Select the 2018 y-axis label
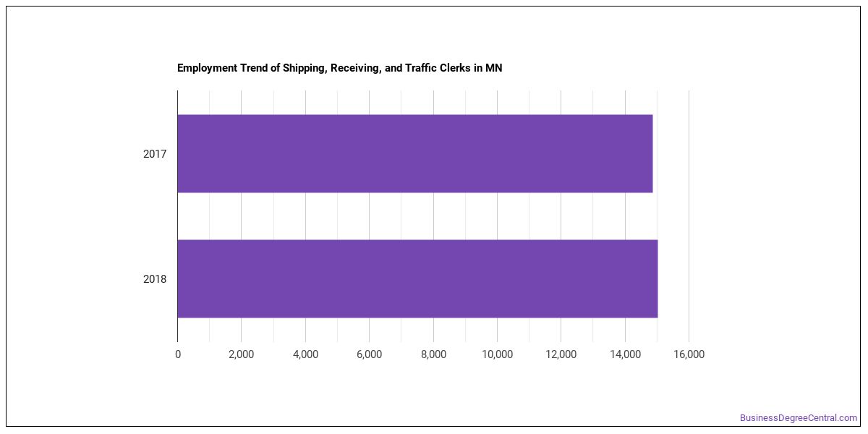868x434 pixels. click(x=155, y=279)
